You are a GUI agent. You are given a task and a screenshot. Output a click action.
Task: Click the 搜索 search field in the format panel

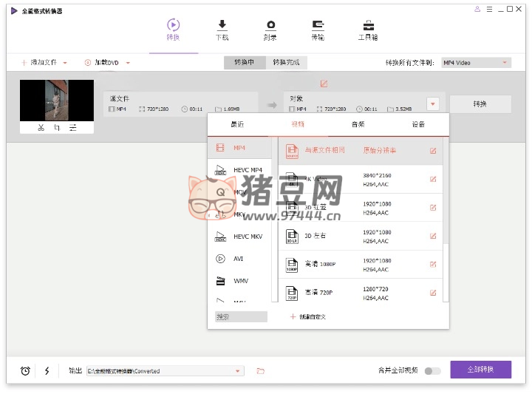click(x=240, y=316)
